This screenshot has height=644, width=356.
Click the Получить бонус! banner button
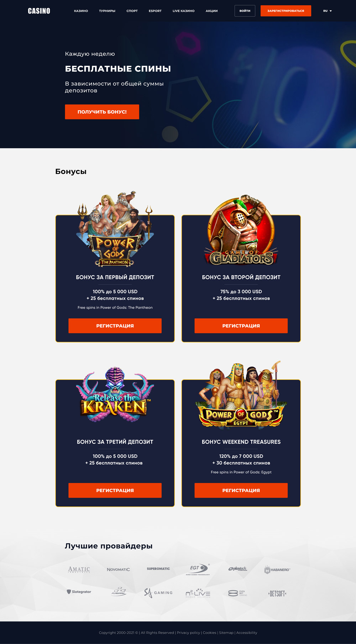coord(102,112)
